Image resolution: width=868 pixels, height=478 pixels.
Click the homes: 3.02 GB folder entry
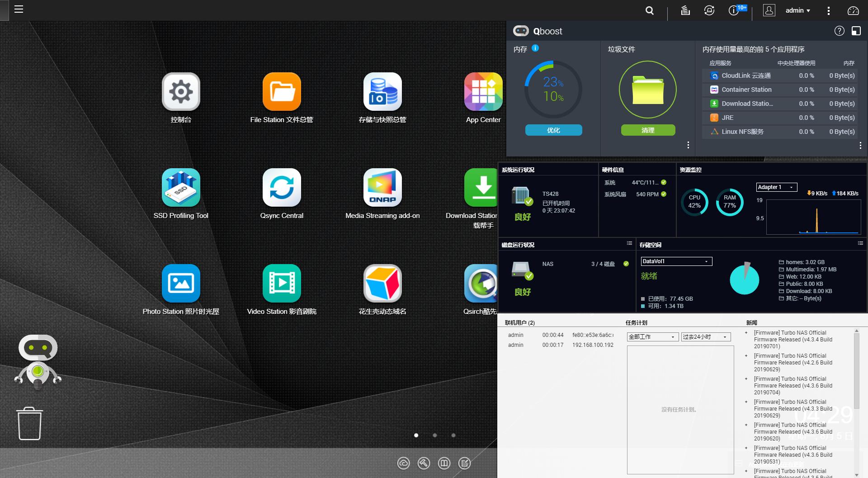click(x=802, y=262)
